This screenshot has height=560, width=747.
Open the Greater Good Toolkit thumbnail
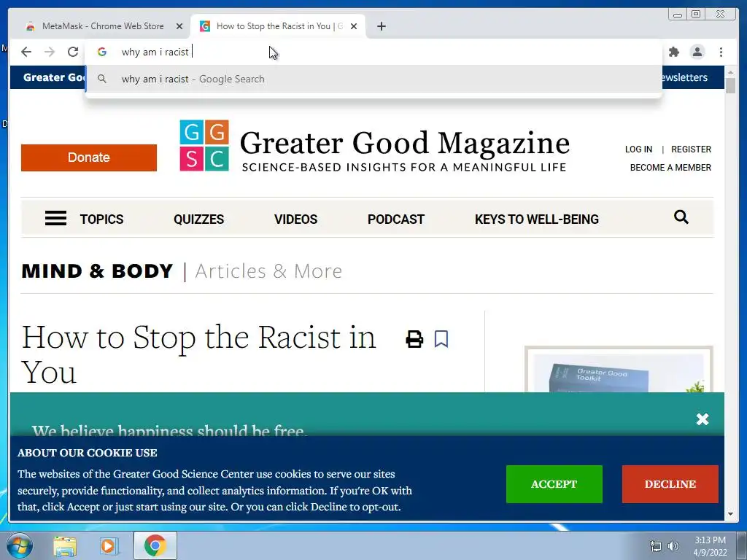[619, 370]
